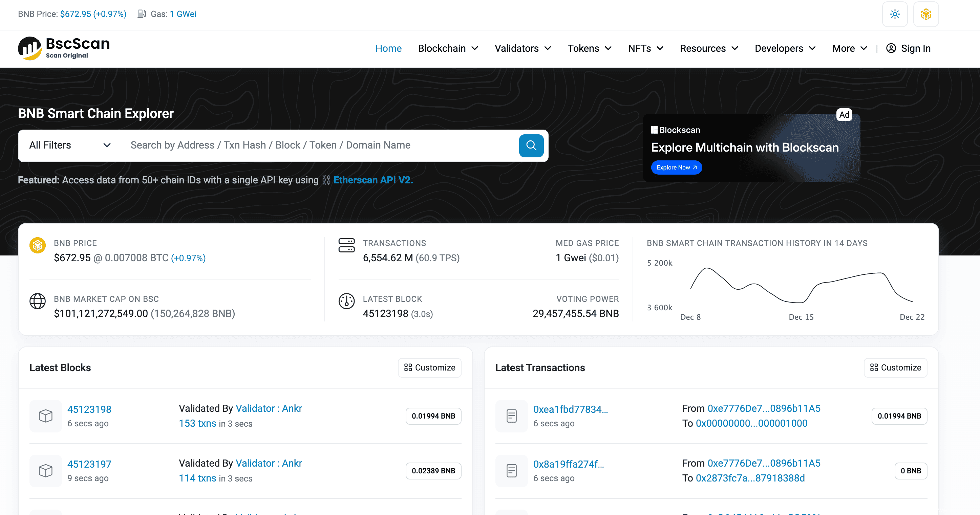The width and height of the screenshot is (980, 515).
Task: Click the Latest Block gauge icon
Action: coord(346,301)
